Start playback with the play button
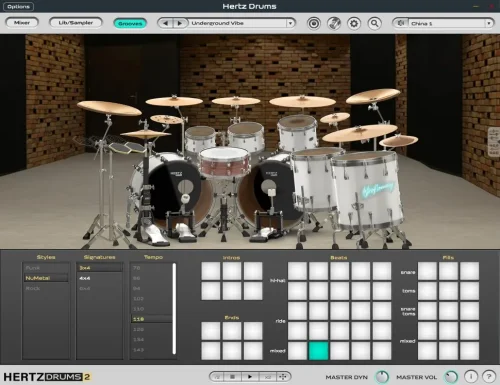Image resolution: width=500 pixels, height=385 pixels. pos(250,377)
